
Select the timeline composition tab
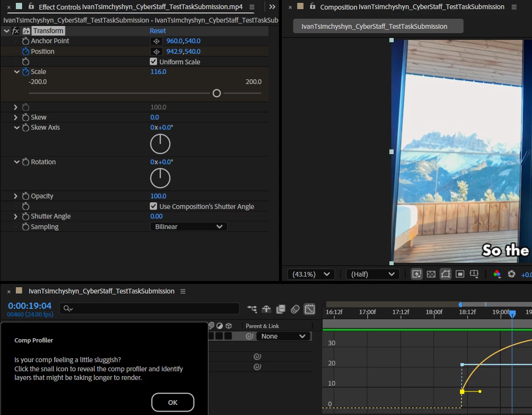click(101, 291)
